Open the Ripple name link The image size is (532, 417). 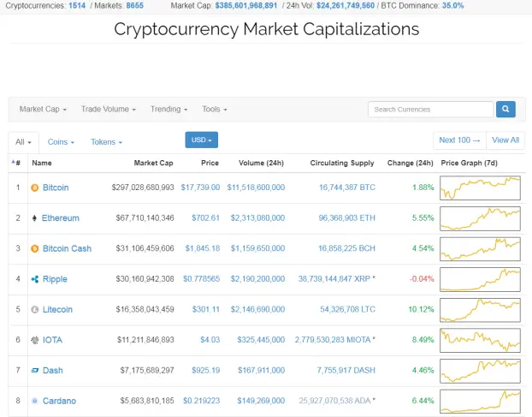pos(55,279)
